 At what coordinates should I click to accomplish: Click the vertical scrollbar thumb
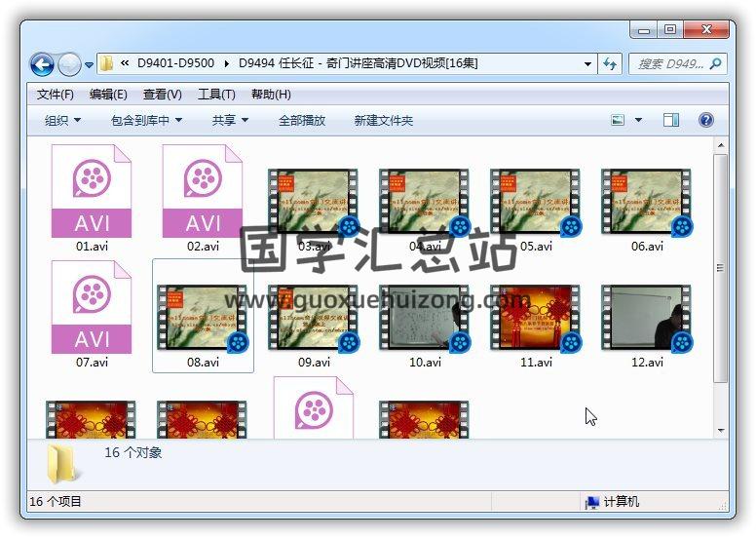pos(721,268)
